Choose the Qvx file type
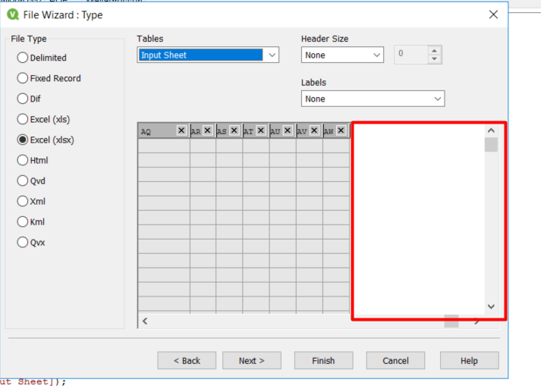541x392 pixels. point(31,243)
